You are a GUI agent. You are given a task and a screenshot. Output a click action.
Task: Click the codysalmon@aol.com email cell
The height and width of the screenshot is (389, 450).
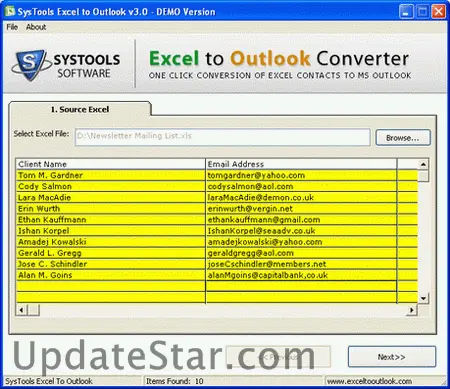pyautogui.click(x=301, y=186)
